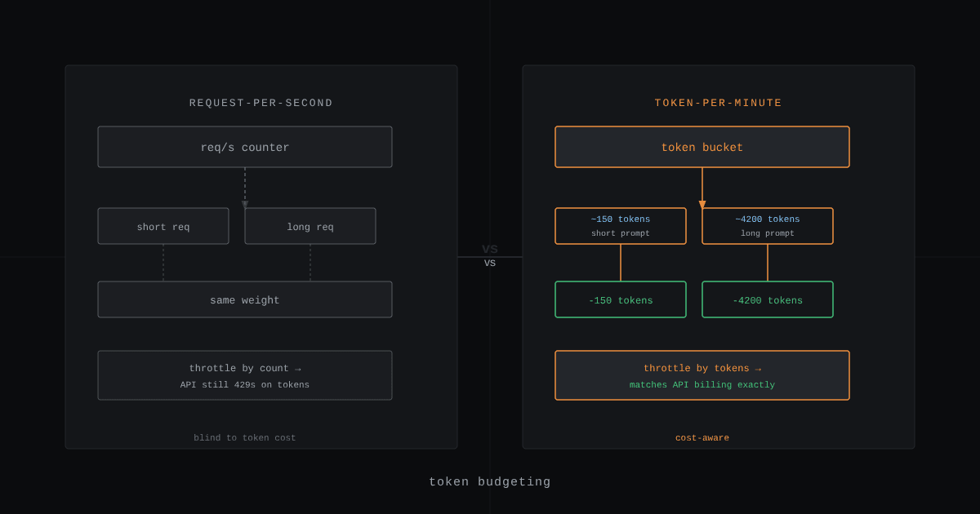The width and height of the screenshot is (980, 514).
Task: Select the ~150 tokens short prompt box
Action: (x=621, y=226)
